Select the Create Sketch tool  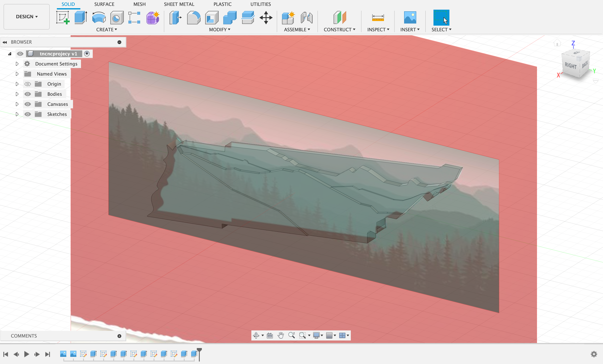click(x=63, y=17)
